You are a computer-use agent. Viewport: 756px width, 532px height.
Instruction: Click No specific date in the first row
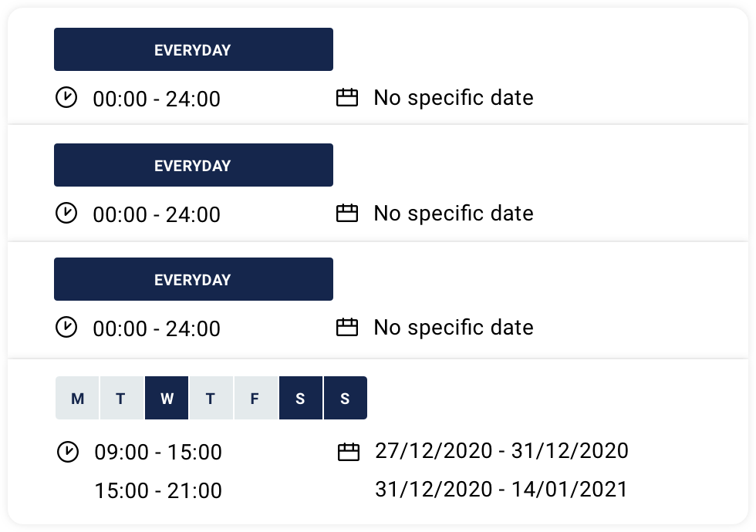454,98
